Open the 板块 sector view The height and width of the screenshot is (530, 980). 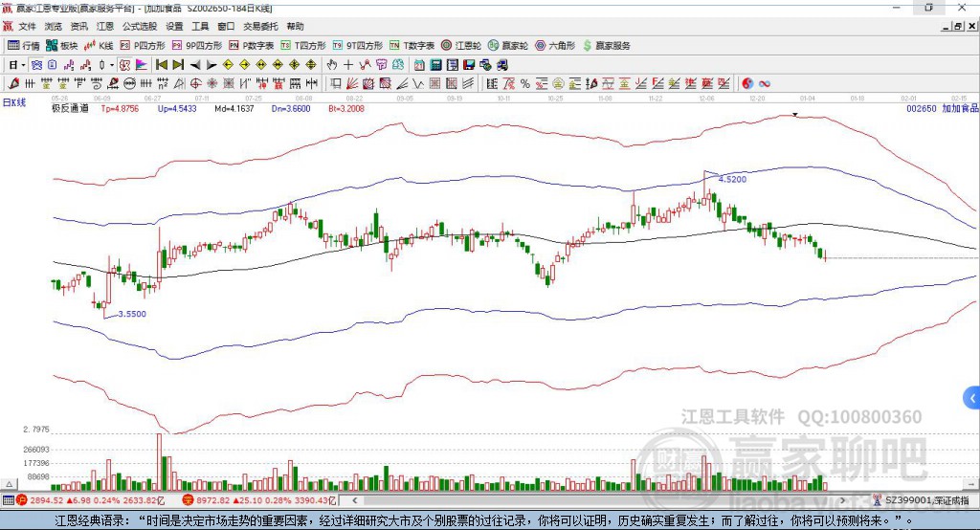click(61, 46)
